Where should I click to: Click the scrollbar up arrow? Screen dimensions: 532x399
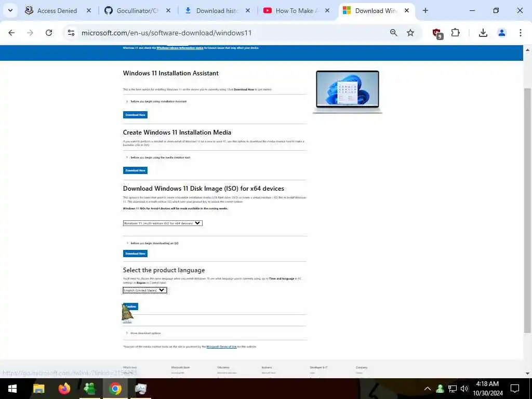pos(527,49)
